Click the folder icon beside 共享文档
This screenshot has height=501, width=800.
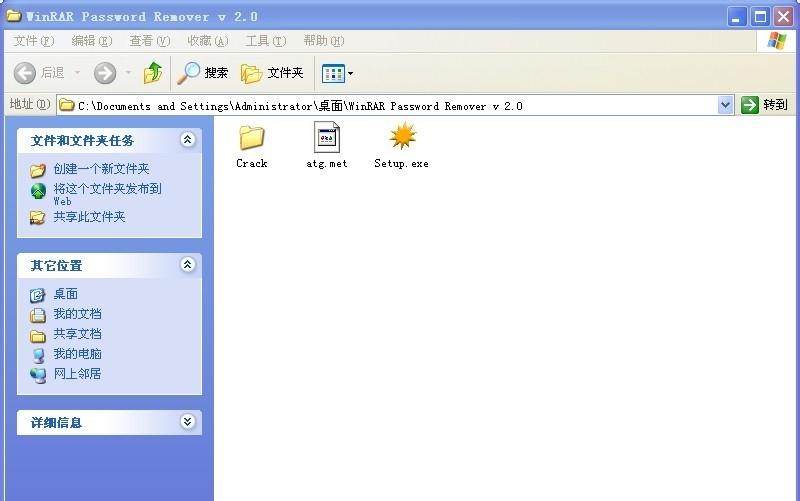(38, 336)
